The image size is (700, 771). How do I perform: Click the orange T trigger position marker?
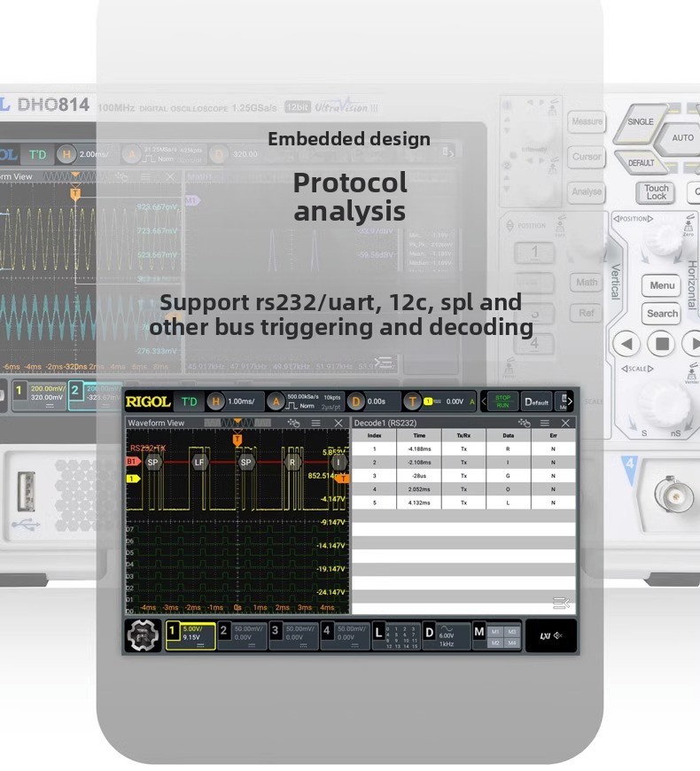237,439
